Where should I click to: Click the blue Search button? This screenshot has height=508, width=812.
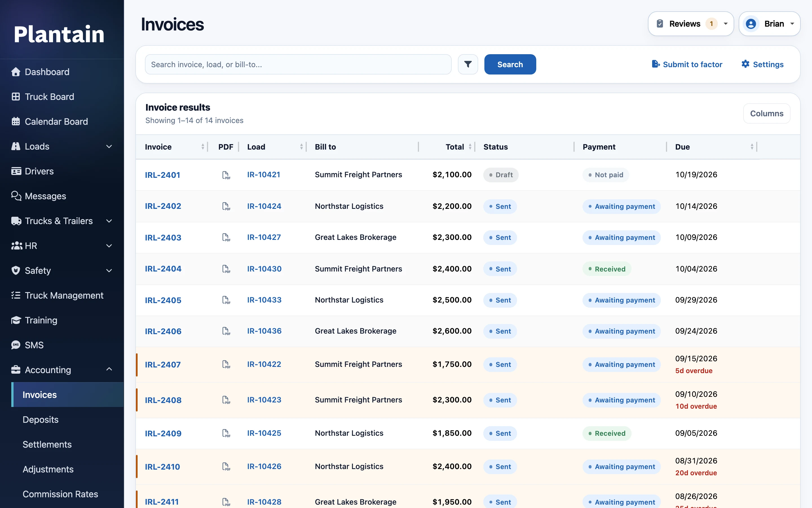510,64
